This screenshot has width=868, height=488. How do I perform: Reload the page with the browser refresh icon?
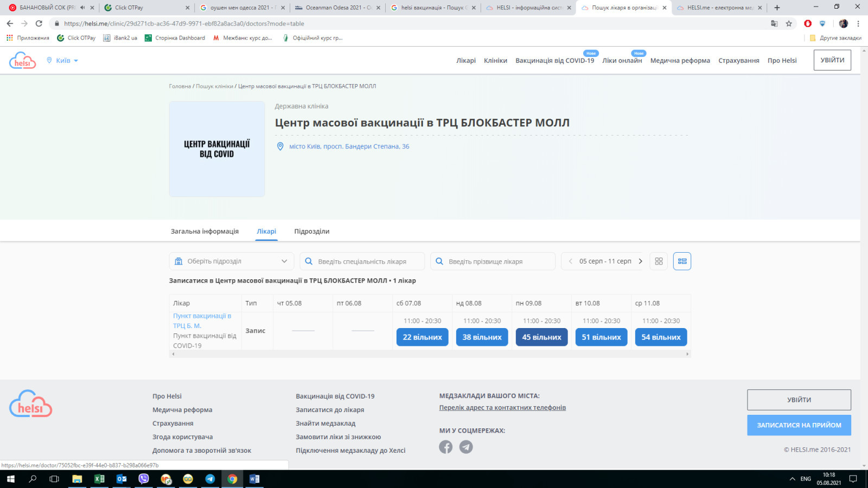(x=39, y=23)
